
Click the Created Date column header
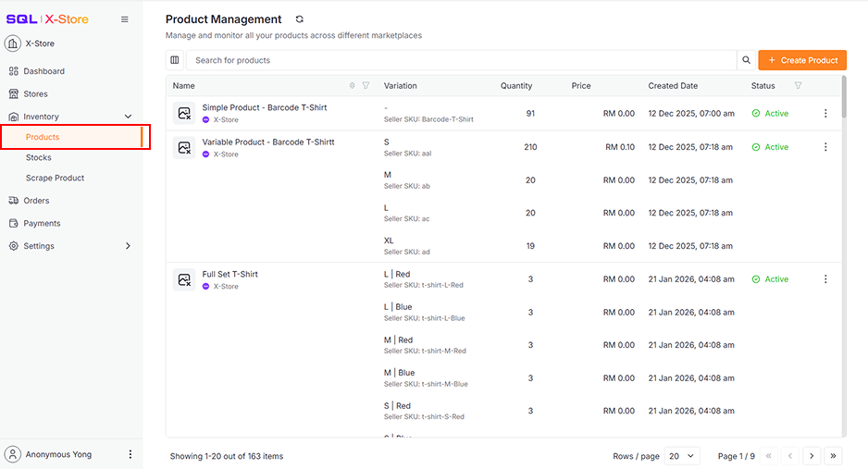pyautogui.click(x=673, y=86)
